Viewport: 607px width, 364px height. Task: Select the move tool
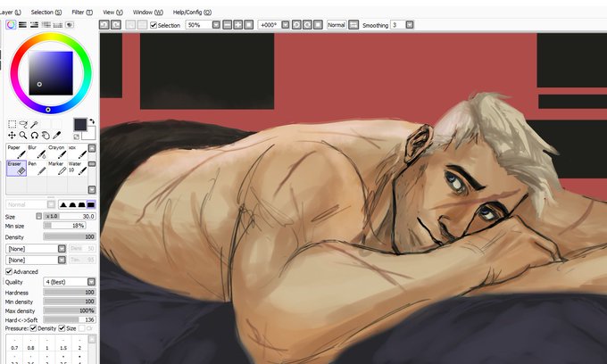[12, 135]
